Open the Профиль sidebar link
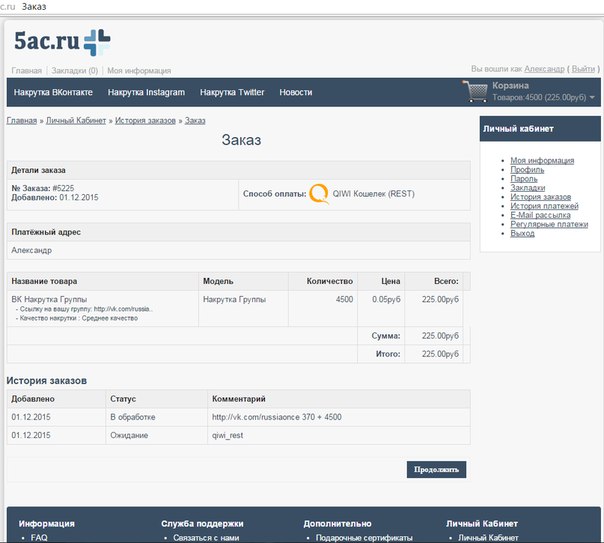The height and width of the screenshot is (543, 604). click(527, 170)
